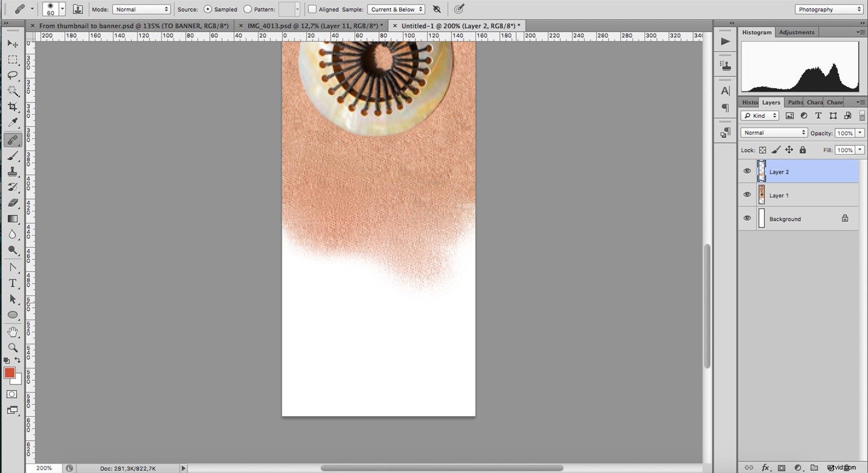Toggle Layer 1 visibility eye
This screenshot has height=473, width=868.
(x=747, y=195)
